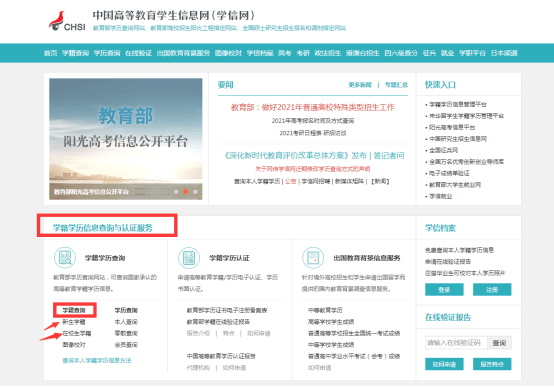Click 专题汇总 link in 要闻
Screen dimensions: 554x387
pyautogui.click(x=396, y=85)
